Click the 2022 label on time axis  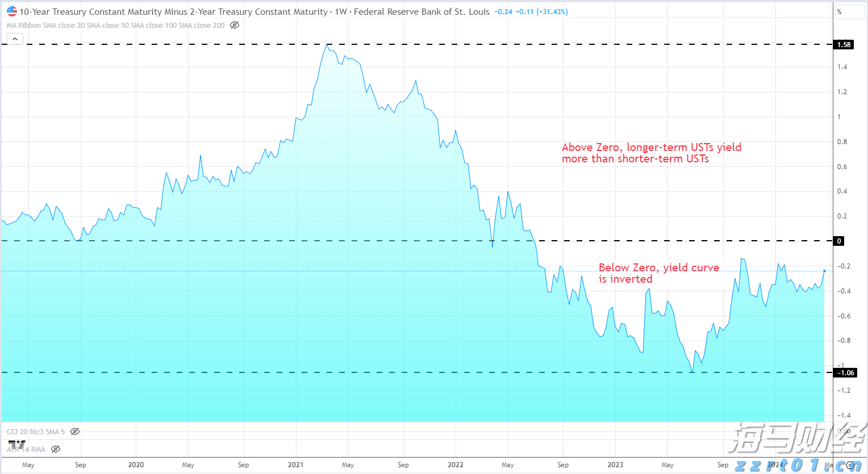pos(456,465)
